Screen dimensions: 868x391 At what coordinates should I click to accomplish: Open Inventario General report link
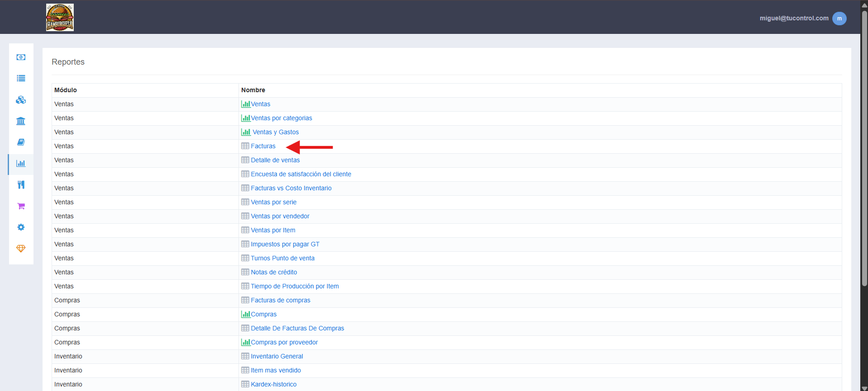(277, 356)
